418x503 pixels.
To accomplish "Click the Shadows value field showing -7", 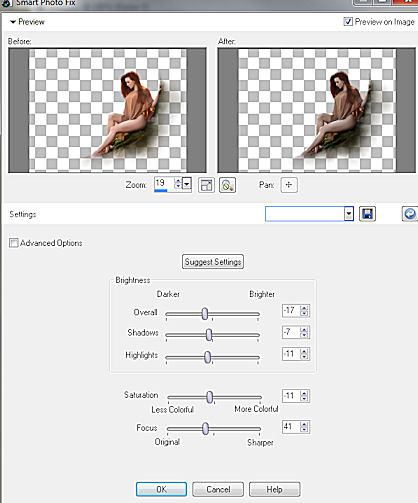I will (x=291, y=332).
